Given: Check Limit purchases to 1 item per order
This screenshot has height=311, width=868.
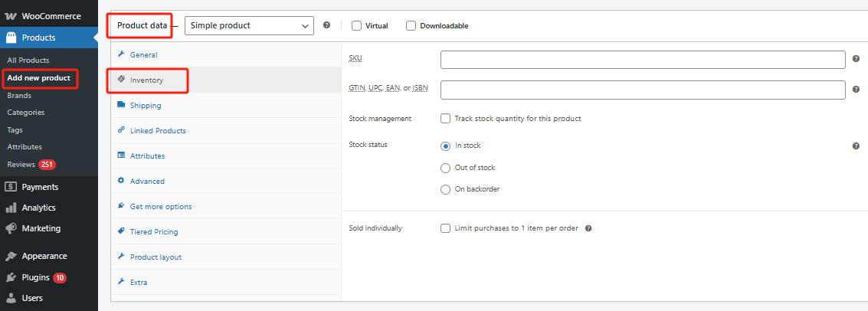Looking at the screenshot, I should tap(445, 228).
